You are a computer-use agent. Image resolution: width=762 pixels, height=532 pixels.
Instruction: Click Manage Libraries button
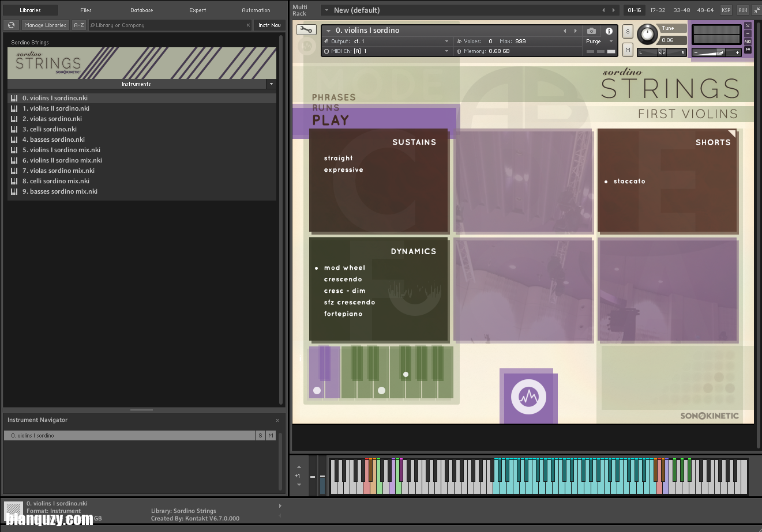point(46,25)
